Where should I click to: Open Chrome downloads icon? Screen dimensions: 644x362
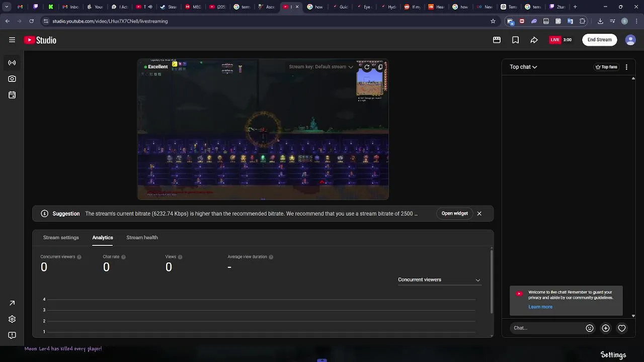click(x=600, y=21)
